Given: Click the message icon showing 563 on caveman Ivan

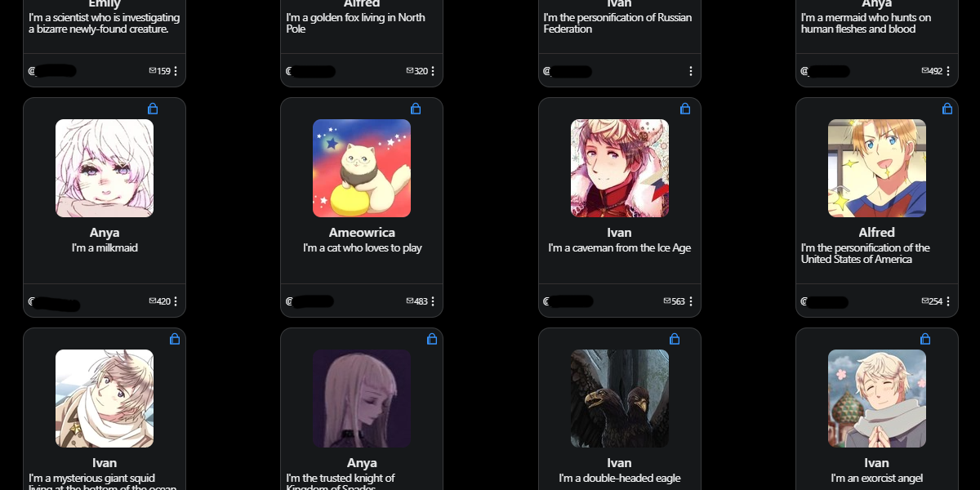Looking at the screenshot, I should (x=667, y=301).
